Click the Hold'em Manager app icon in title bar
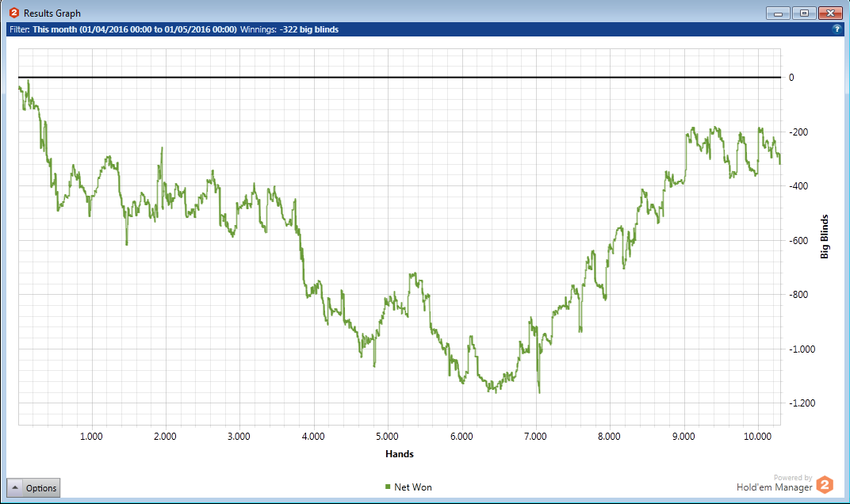This screenshot has width=850, height=504. (14, 13)
